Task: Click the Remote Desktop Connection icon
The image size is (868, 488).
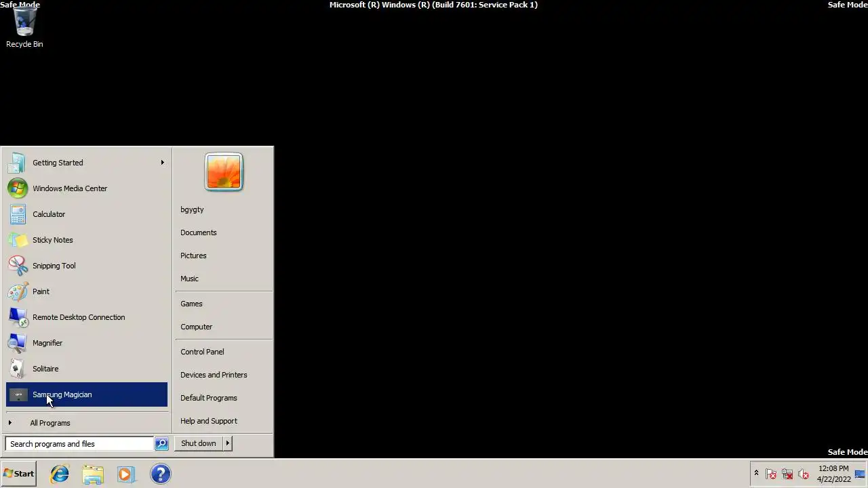Action: click(18, 317)
